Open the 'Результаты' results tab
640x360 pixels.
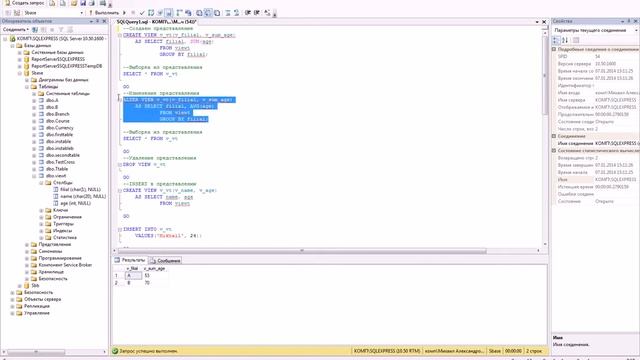[130, 260]
